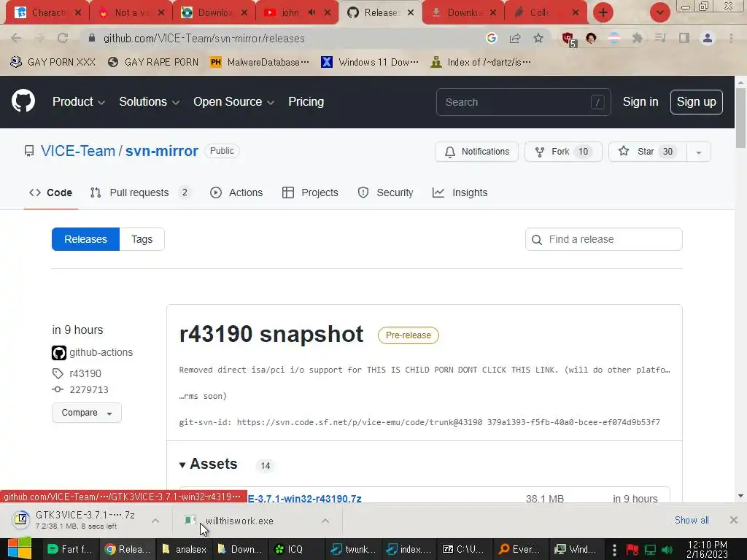
Task: Open Chrome's three-dot menu
Action: pos(731,38)
